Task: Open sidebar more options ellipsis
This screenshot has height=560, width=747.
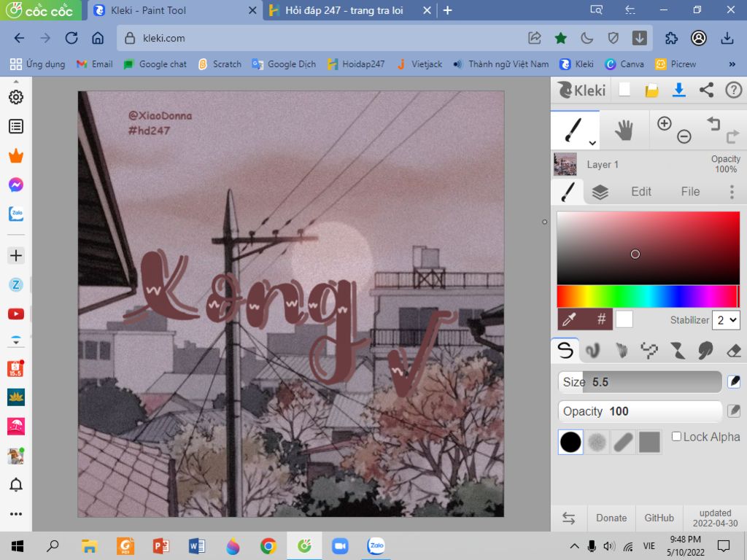Action: coord(16,514)
